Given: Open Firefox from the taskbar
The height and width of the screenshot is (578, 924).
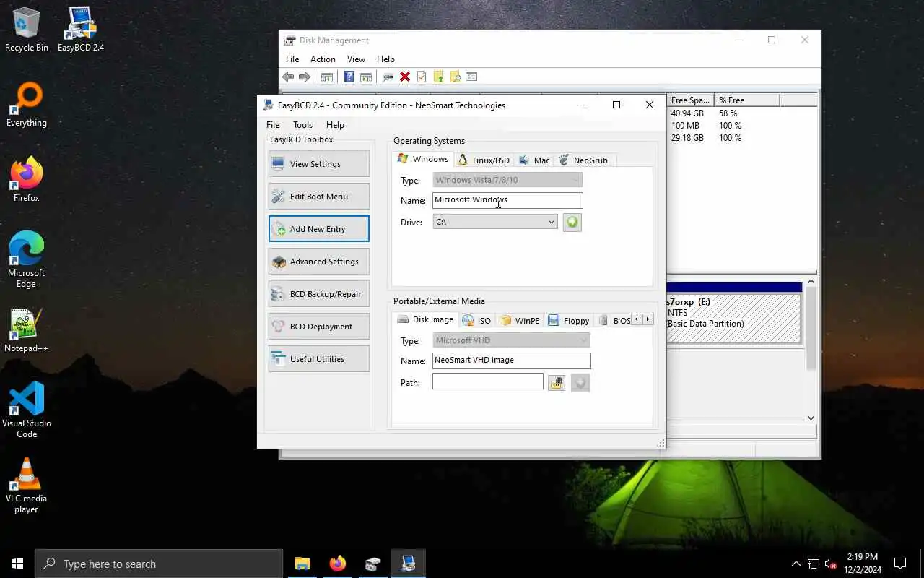Looking at the screenshot, I should click(337, 564).
